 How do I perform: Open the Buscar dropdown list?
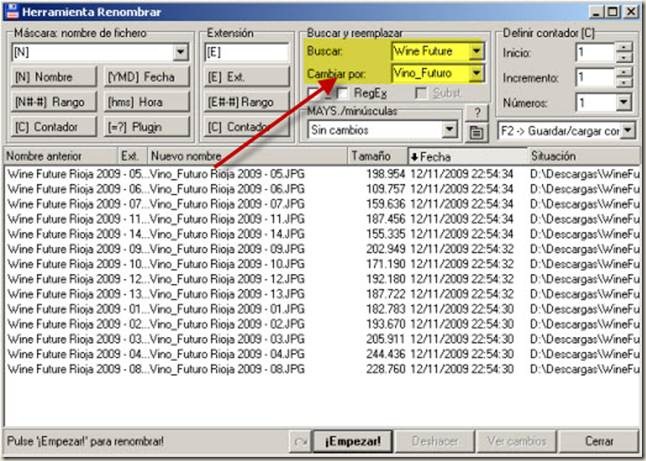pyautogui.click(x=475, y=50)
